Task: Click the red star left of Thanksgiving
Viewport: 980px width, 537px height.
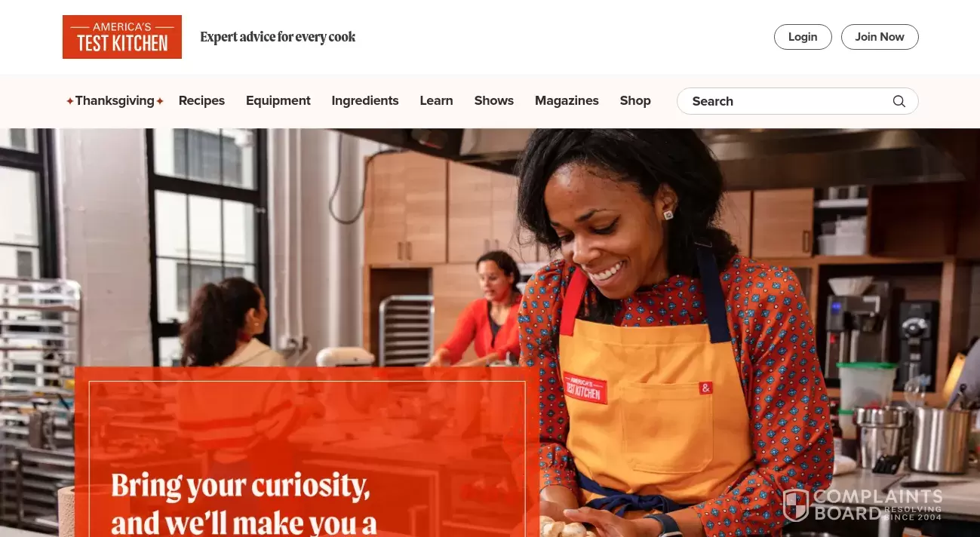Action: [69, 101]
